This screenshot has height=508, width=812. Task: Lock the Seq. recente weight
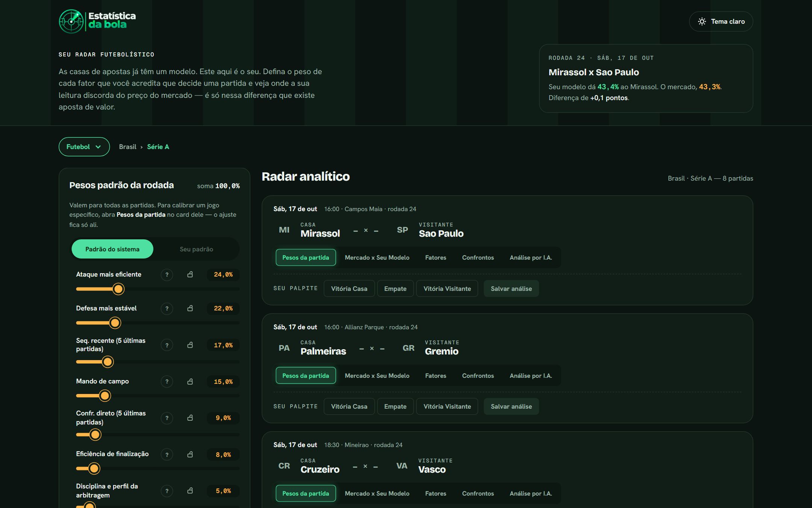190,345
